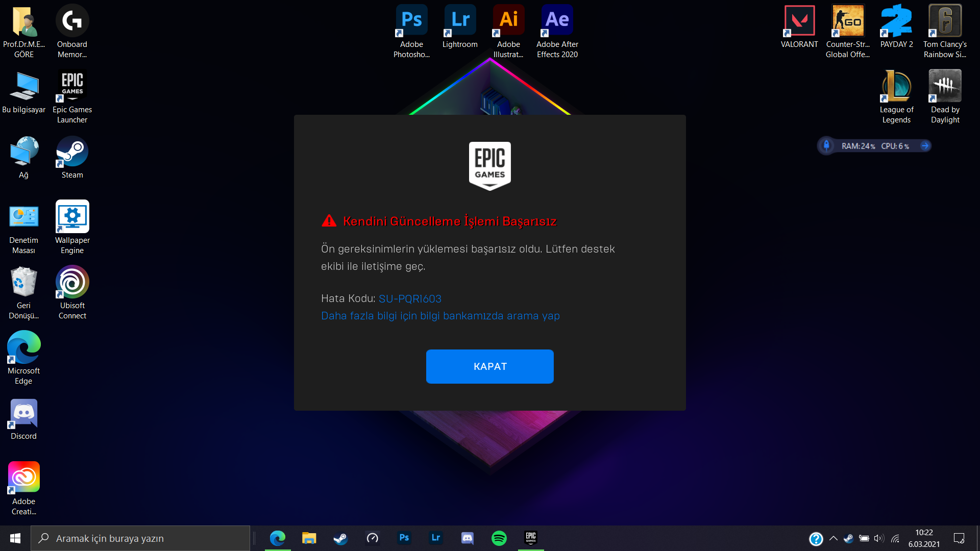The width and height of the screenshot is (980, 551).
Task: Click the taskbar search box
Action: (140, 538)
